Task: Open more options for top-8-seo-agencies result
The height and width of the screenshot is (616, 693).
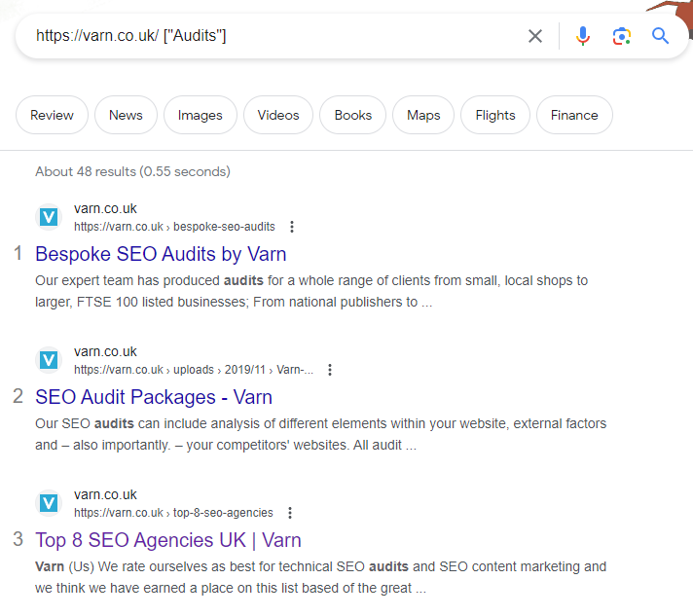Action: coord(290,513)
